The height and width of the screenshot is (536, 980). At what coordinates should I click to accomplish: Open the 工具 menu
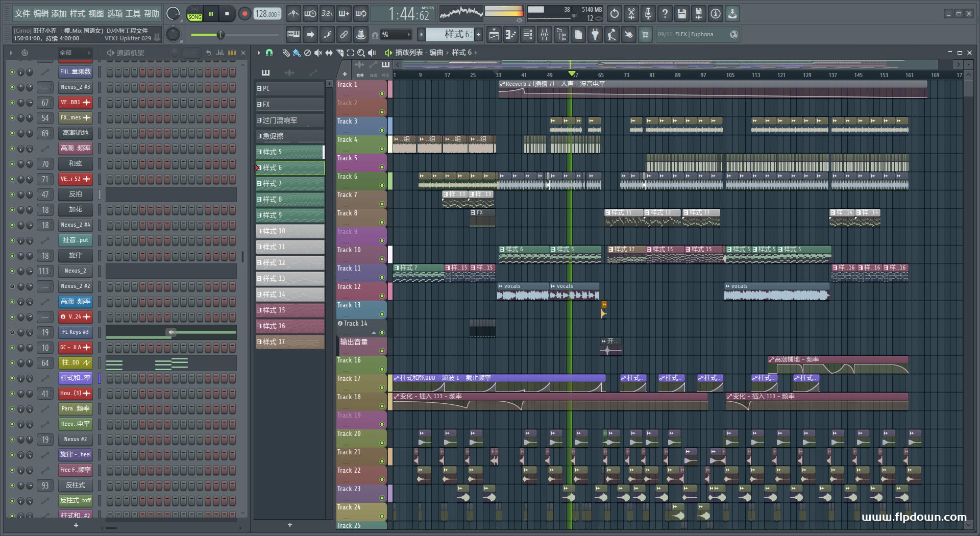(133, 14)
